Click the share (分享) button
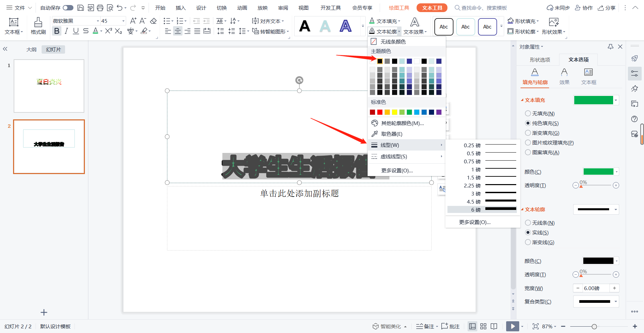Image resolution: width=644 pixels, height=333 pixels. point(606,8)
